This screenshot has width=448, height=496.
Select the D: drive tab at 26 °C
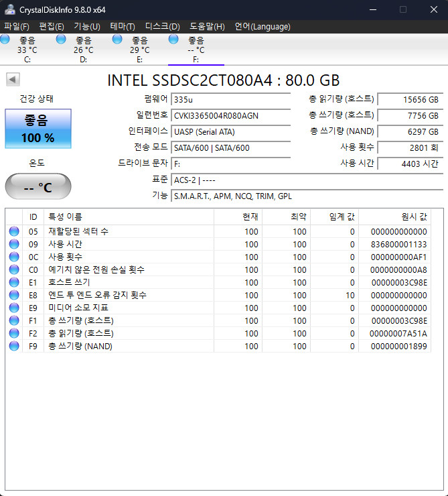(x=84, y=50)
